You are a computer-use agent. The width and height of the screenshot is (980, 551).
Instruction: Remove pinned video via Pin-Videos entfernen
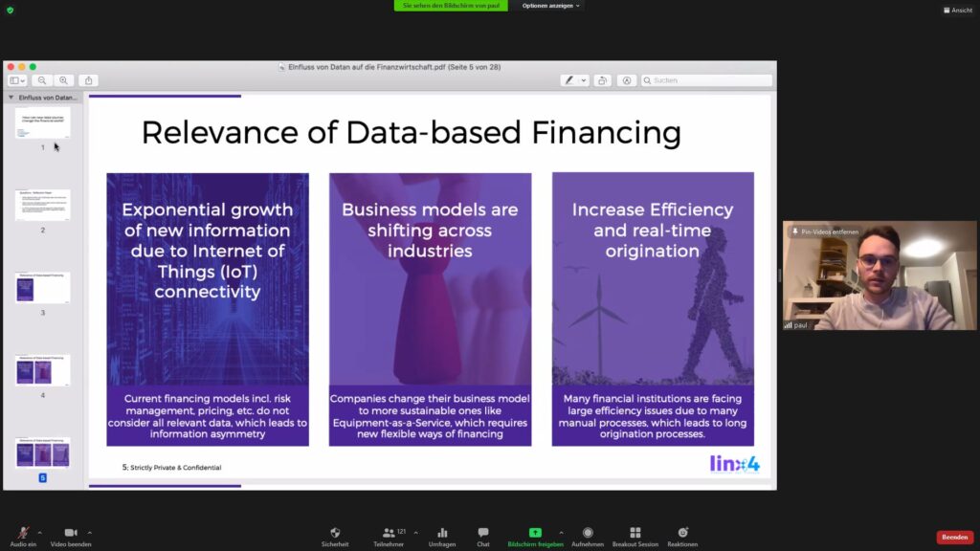pos(826,231)
